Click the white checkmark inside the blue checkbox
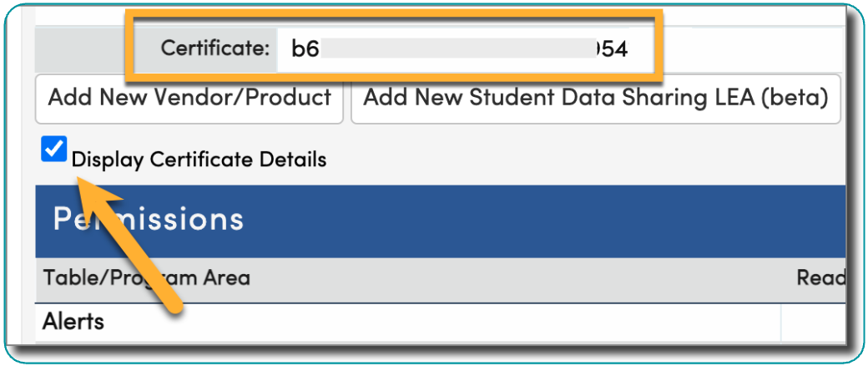 click(x=54, y=150)
